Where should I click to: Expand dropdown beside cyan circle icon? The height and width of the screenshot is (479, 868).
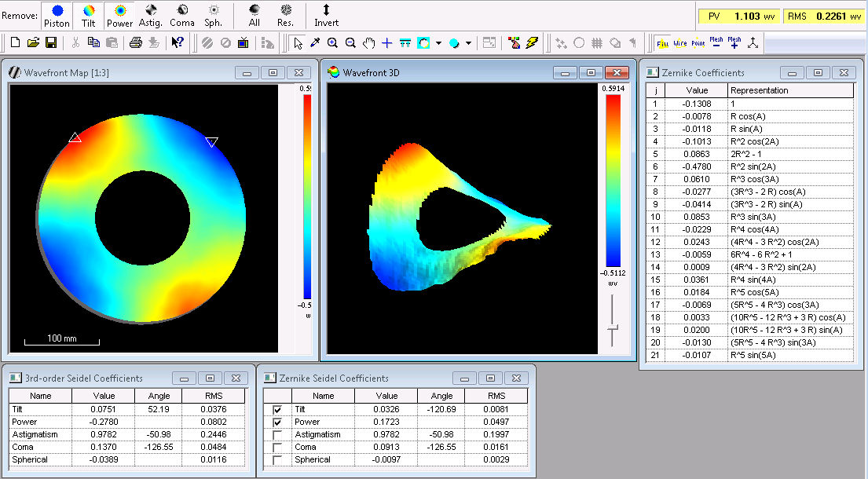click(468, 43)
